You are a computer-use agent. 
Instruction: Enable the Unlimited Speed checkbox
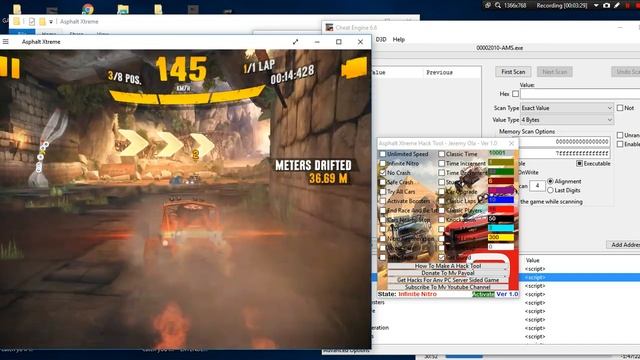coord(382,154)
